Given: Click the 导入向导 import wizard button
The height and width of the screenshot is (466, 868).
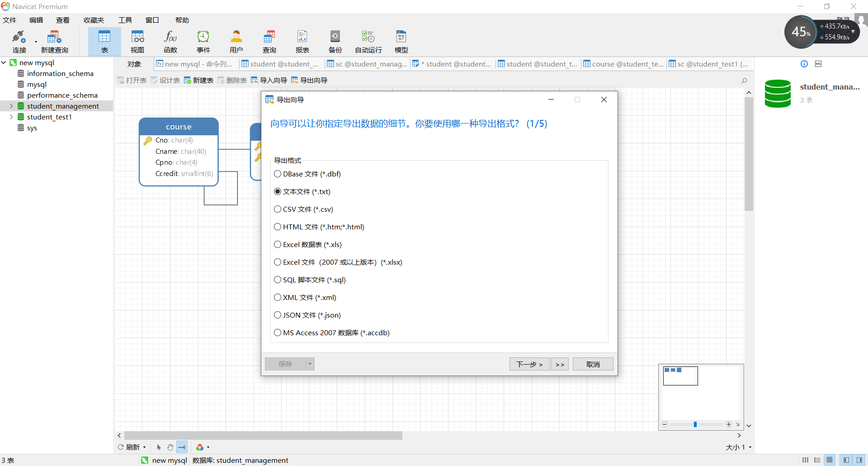Looking at the screenshot, I should click(x=269, y=80).
